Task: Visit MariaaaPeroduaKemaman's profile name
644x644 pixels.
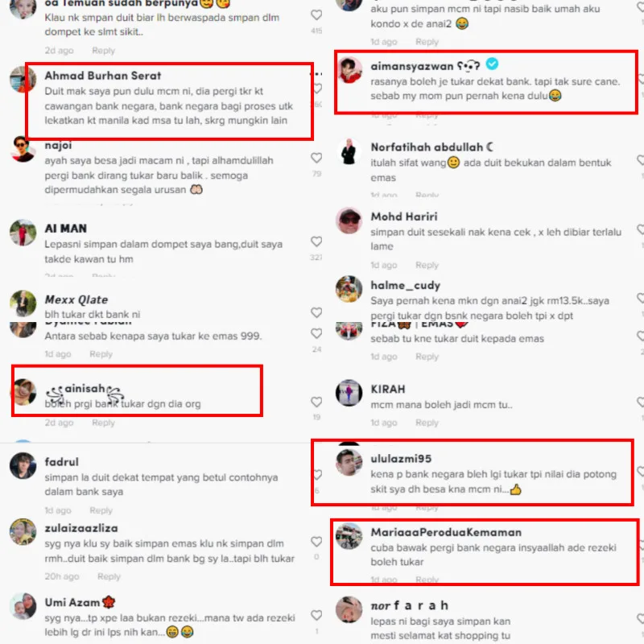Action: 446,532
